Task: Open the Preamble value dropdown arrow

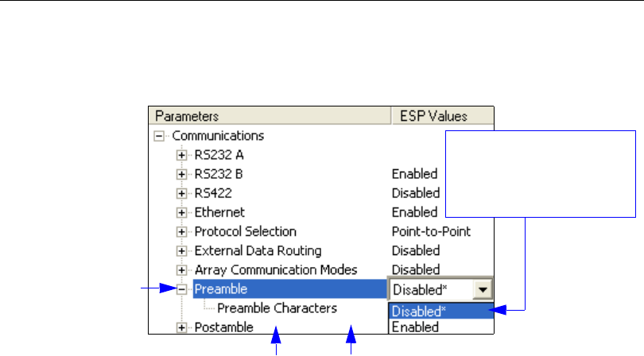Action: [482, 290]
